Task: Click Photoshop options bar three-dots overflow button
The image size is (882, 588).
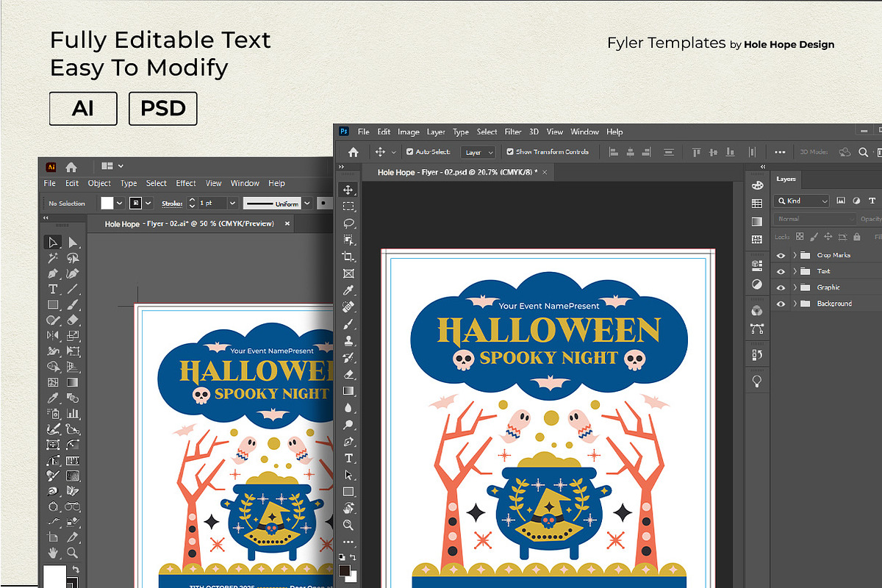Action: tap(781, 152)
